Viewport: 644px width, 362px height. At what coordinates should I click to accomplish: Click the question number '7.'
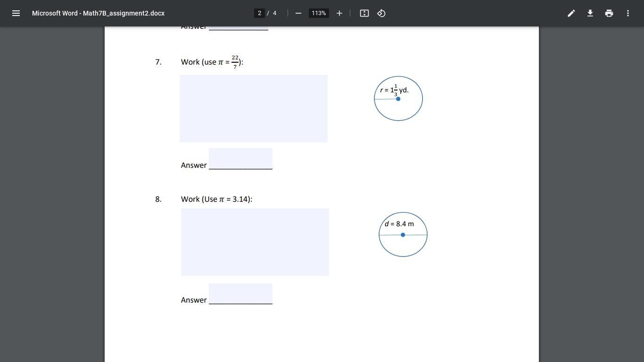point(158,62)
